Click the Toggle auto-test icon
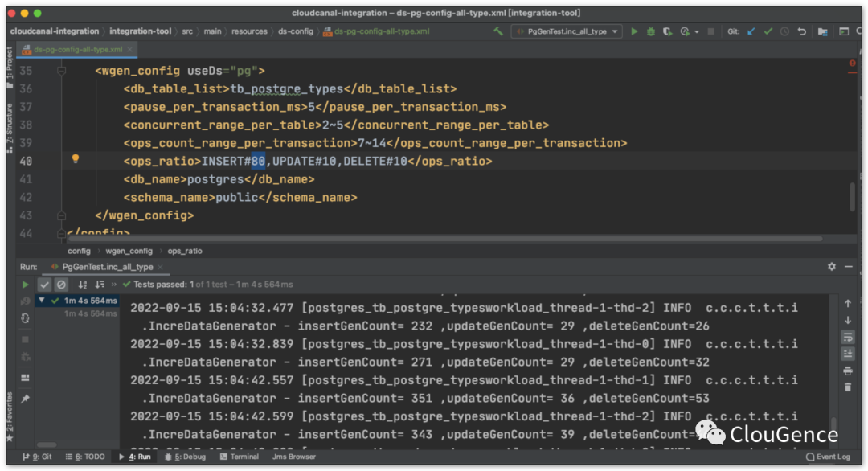 [x=25, y=318]
